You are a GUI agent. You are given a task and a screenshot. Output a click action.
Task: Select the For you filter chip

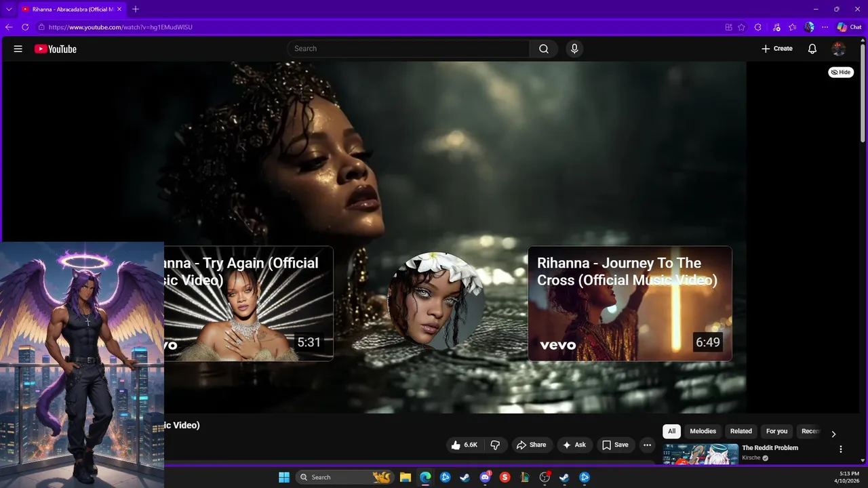pyautogui.click(x=776, y=431)
